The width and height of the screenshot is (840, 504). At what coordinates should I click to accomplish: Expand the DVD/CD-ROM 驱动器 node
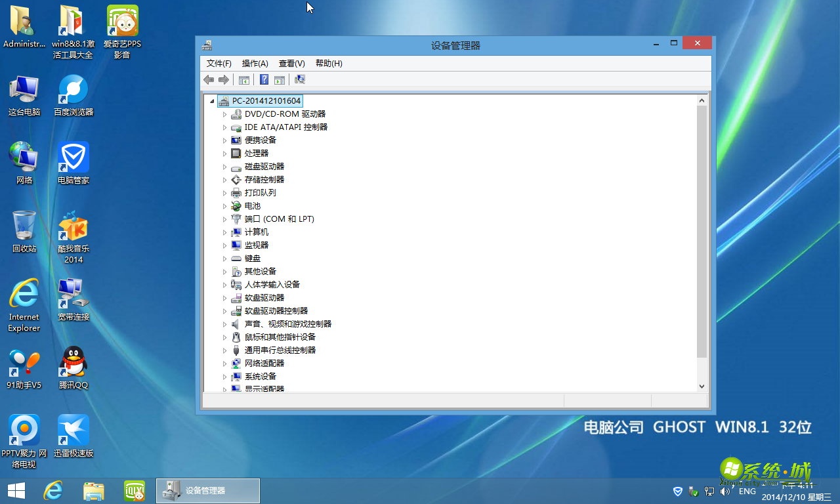(x=225, y=114)
